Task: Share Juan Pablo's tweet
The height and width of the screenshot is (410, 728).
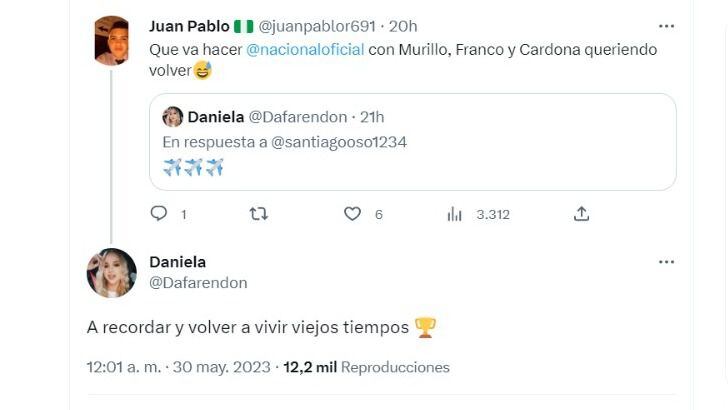Action: pyautogui.click(x=581, y=213)
